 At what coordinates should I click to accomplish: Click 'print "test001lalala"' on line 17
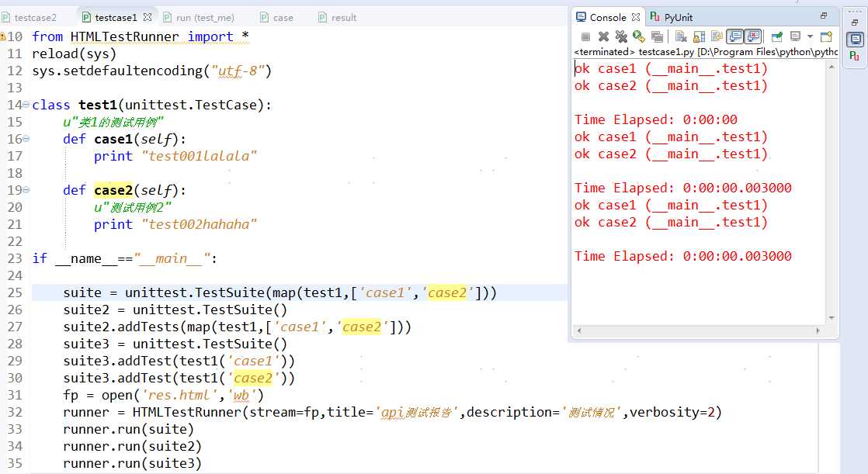pos(175,156)
